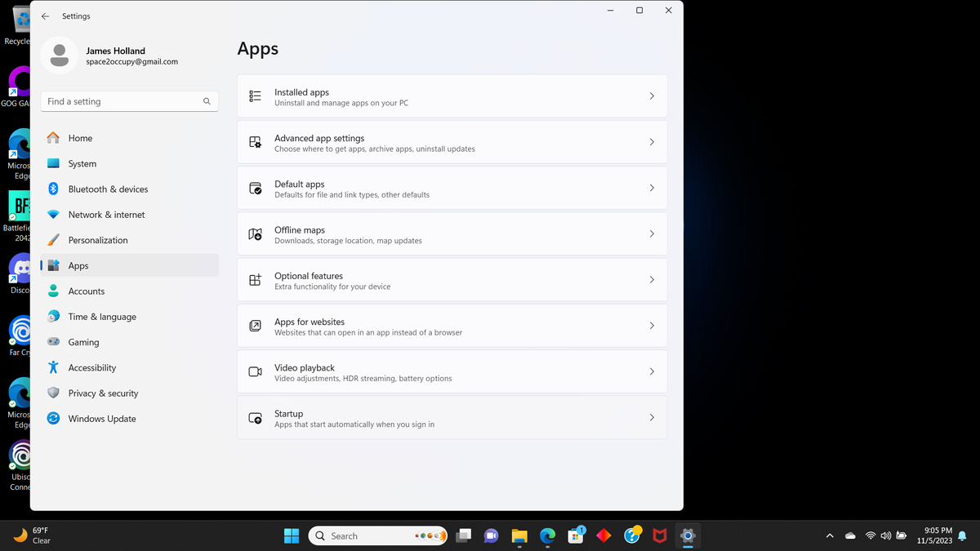Expand the Advanced app settings entry

(452, 141)
